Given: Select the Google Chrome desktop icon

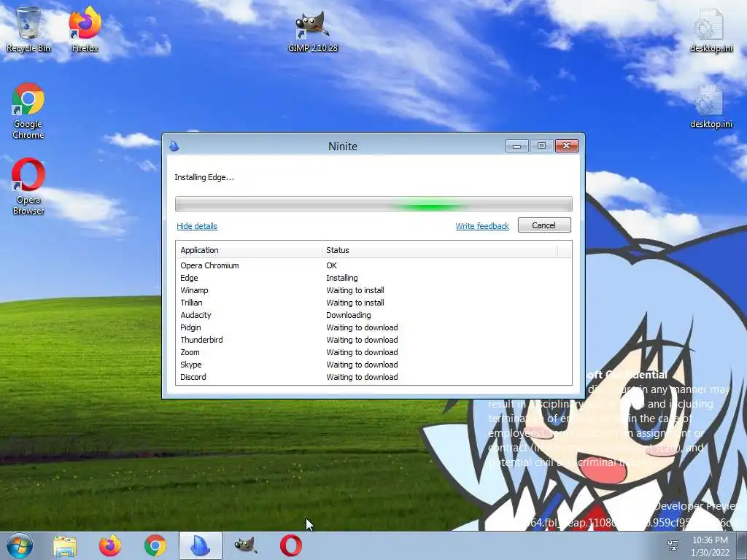Looking at the screenshot, I should (28, 111).
